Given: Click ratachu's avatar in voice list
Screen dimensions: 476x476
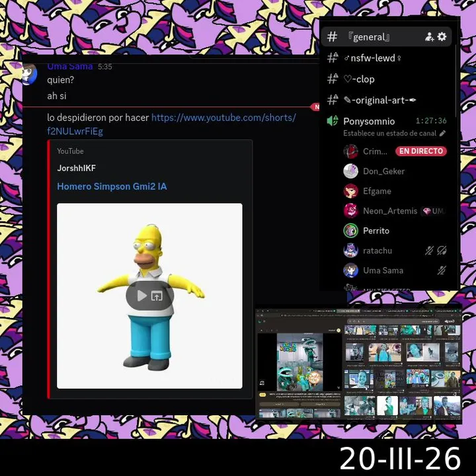Looking at the screenshot, I should (350, 251).
